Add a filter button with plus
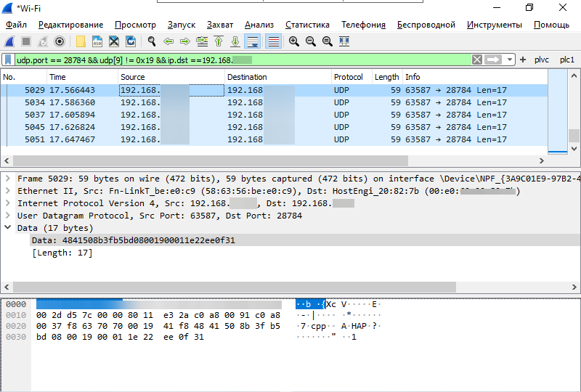The width and height of the screenshot is (581, 392). coord(523,60)
